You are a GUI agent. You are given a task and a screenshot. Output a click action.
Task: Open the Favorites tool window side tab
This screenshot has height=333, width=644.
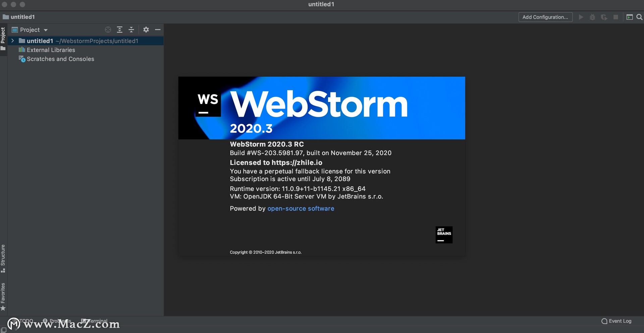[3, 296]
